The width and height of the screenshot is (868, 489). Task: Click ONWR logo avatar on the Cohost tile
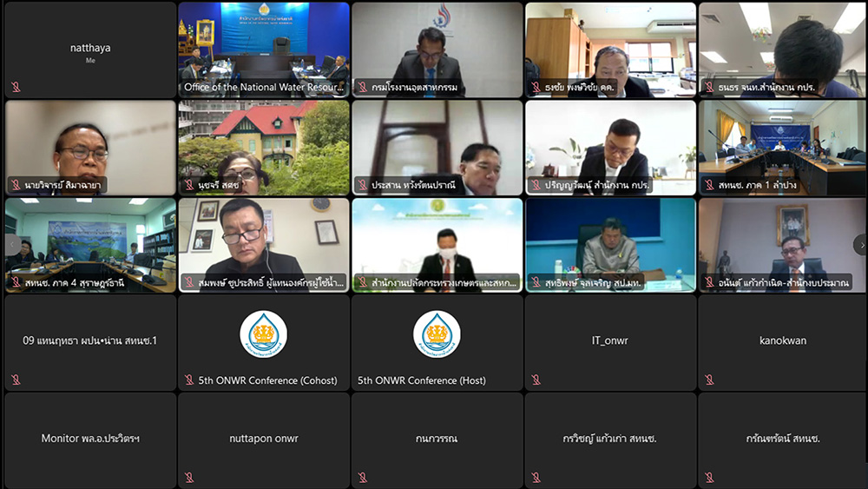click(263, 334)
